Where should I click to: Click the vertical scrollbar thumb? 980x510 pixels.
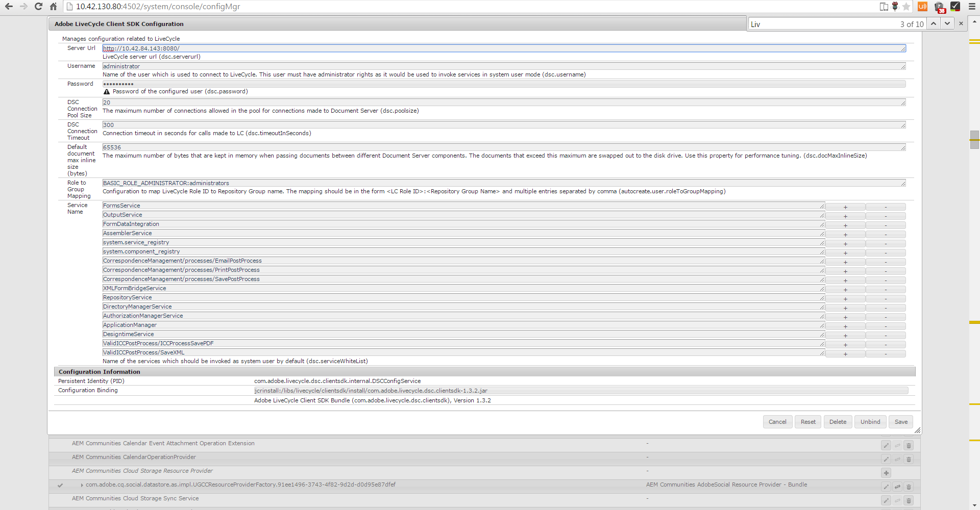click(x=974, y=139)
